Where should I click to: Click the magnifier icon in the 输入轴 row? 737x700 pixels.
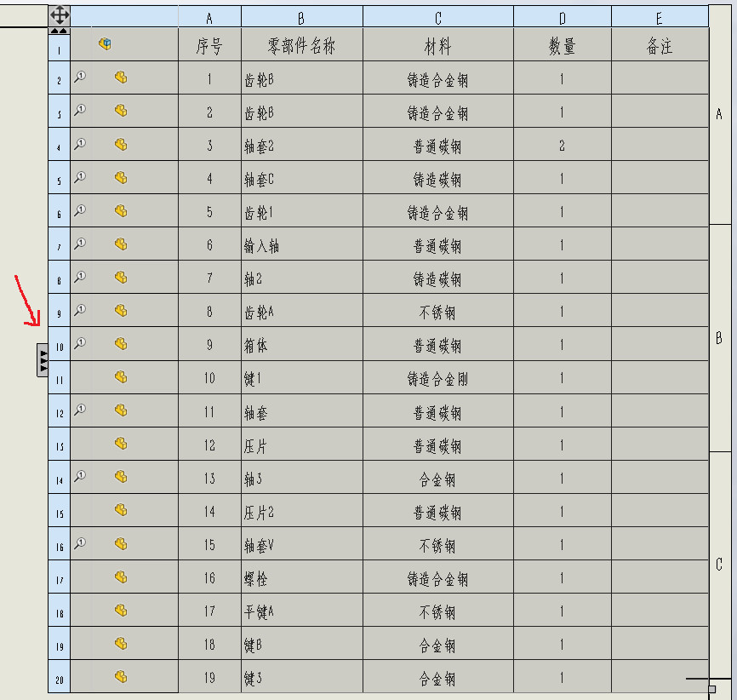point(80,244)
